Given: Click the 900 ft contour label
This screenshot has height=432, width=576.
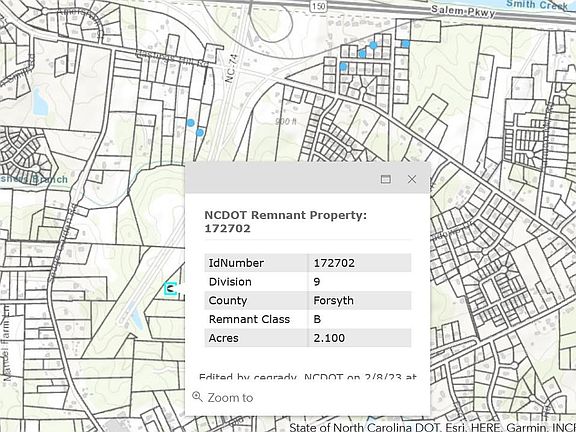Looking at the screenshot, I should pos(286,121).
